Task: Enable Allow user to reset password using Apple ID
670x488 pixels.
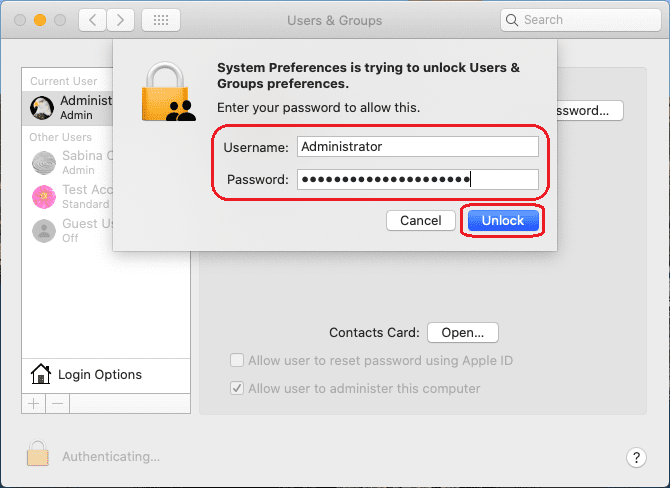Action: click(237, 360)
